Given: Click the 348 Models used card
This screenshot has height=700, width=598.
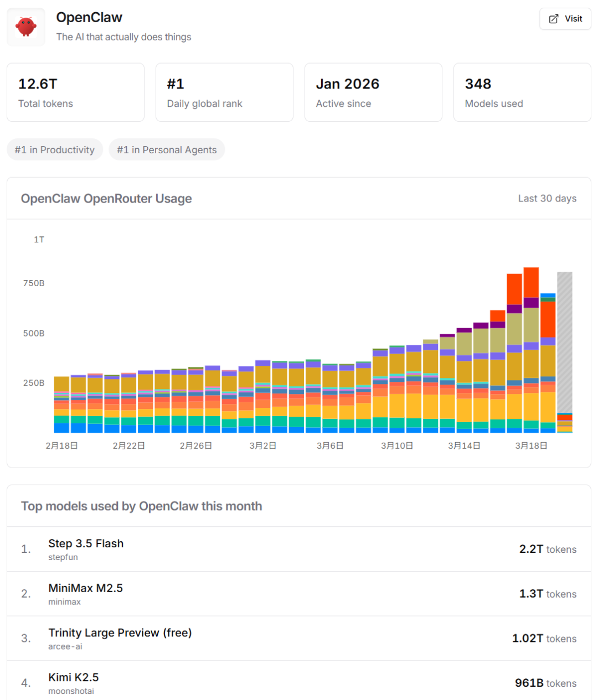Looking at the screenshot, I should [x=522, y=92].
